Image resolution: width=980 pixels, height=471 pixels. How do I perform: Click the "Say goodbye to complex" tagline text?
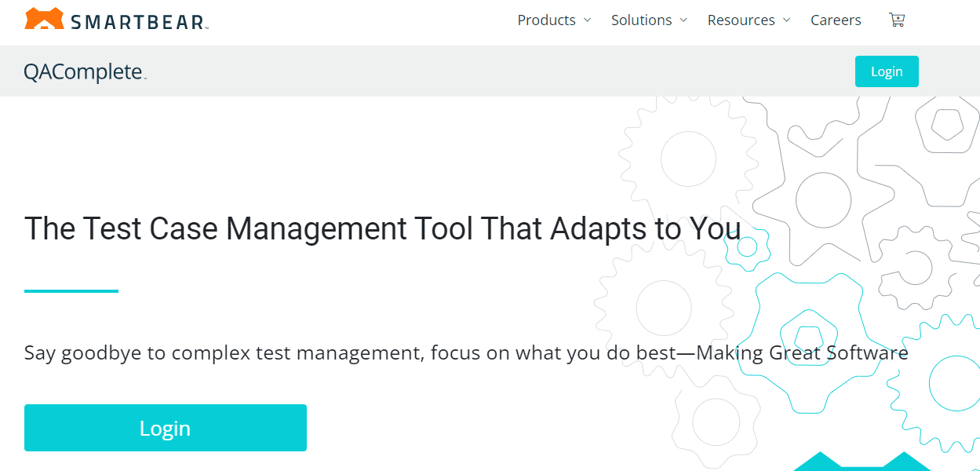(x=466, y=353)
